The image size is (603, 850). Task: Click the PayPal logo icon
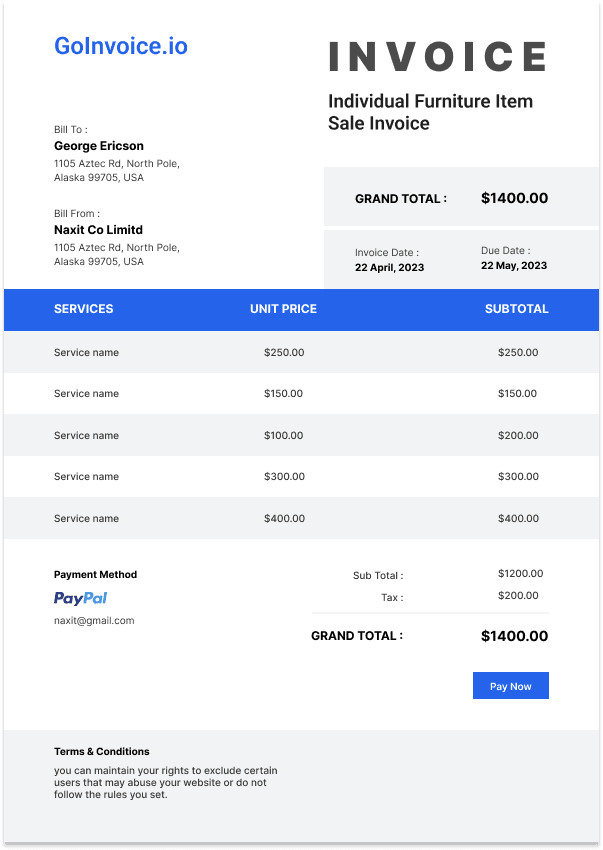click(80, 598)
